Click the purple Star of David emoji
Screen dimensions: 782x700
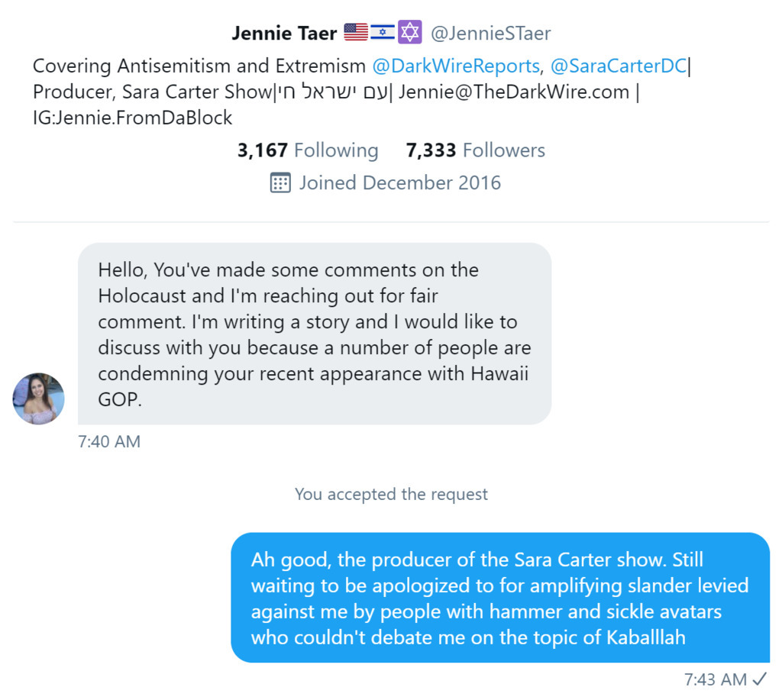click(410, 33)
